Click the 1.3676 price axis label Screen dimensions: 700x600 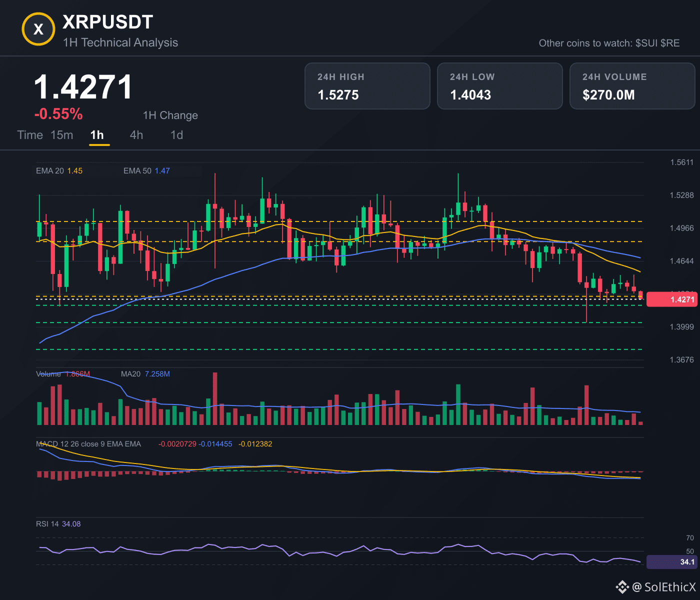pyautogui.click(x=682, y=360)
